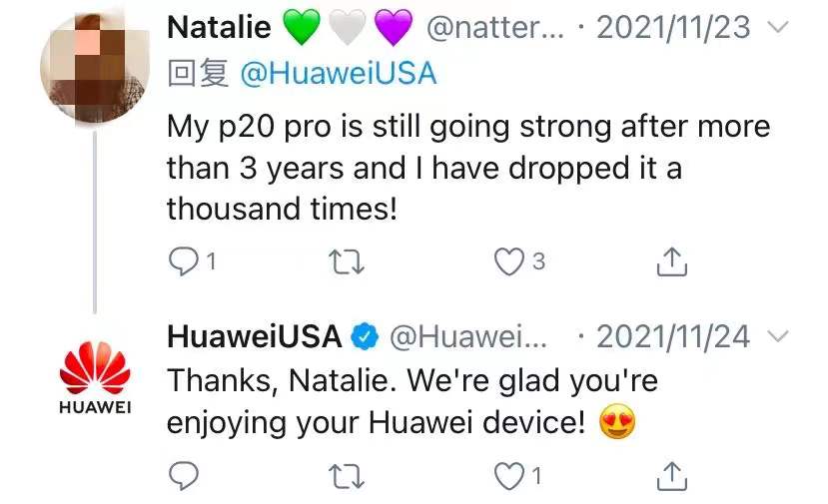Open the @Huawei... handle
828x504 pixels.
click(x=468, y=336)
